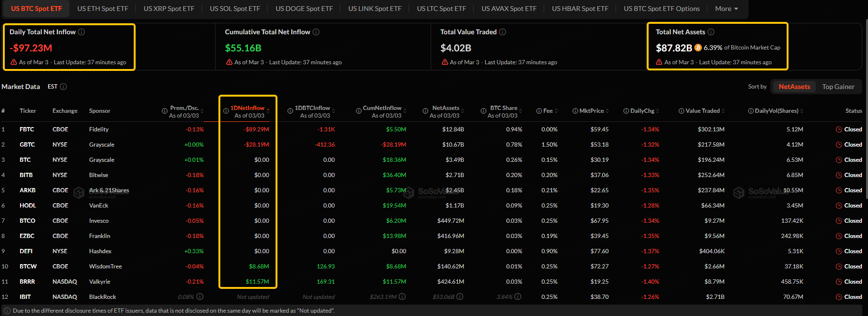This screenshot has width=868, height=316.
Task: Sort by Fee column arrows
Action: (556, 111)
